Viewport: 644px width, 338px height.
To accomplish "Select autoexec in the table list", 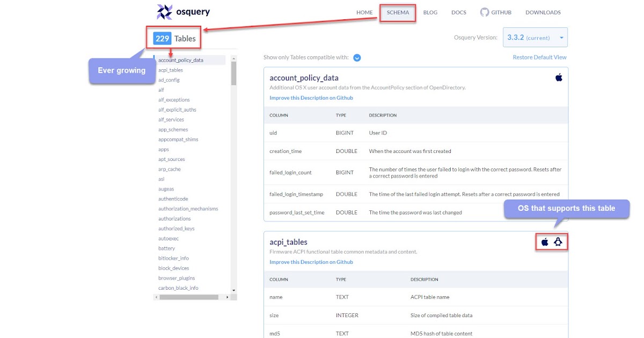I will (x=169, y=239).
